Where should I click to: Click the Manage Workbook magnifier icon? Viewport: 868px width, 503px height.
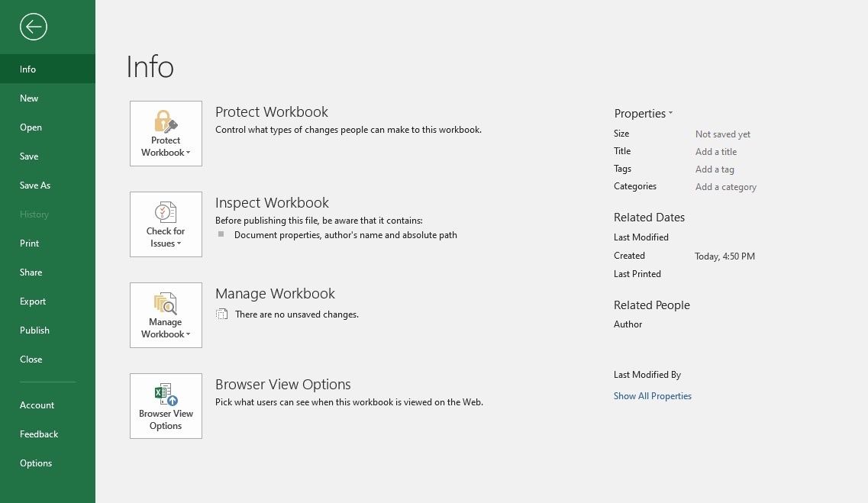pyautogui.click(x=166, y=303)
